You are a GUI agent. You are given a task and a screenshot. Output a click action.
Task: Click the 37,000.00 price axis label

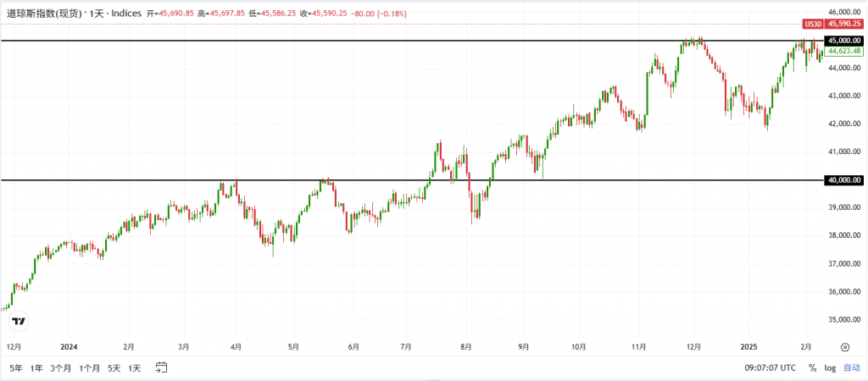(843, 264)
